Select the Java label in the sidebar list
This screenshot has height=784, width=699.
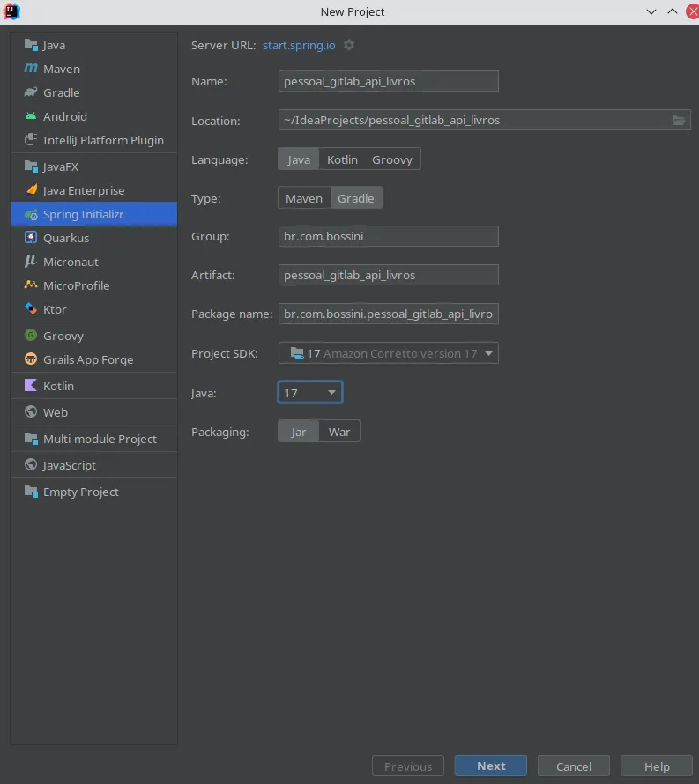54,45
